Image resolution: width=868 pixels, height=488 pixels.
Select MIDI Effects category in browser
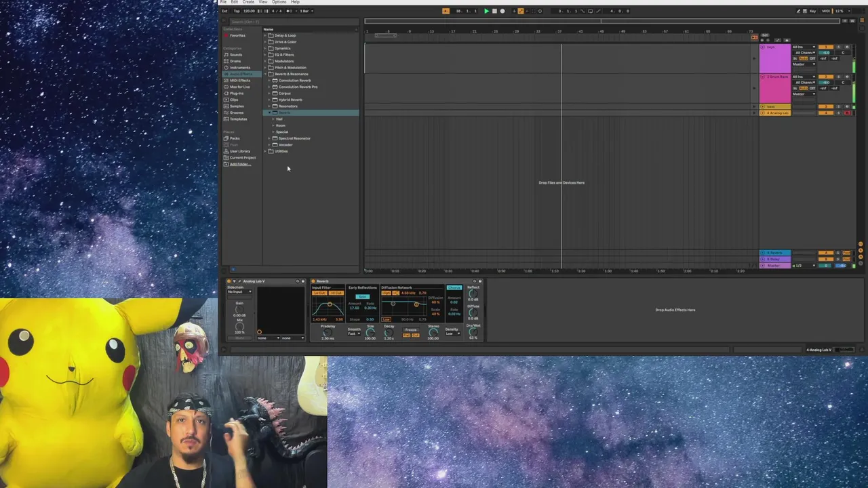[240, 81]
